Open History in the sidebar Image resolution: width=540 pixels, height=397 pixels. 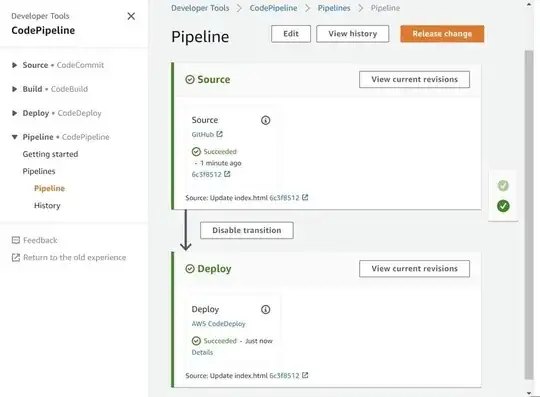(x=47, y=206)
